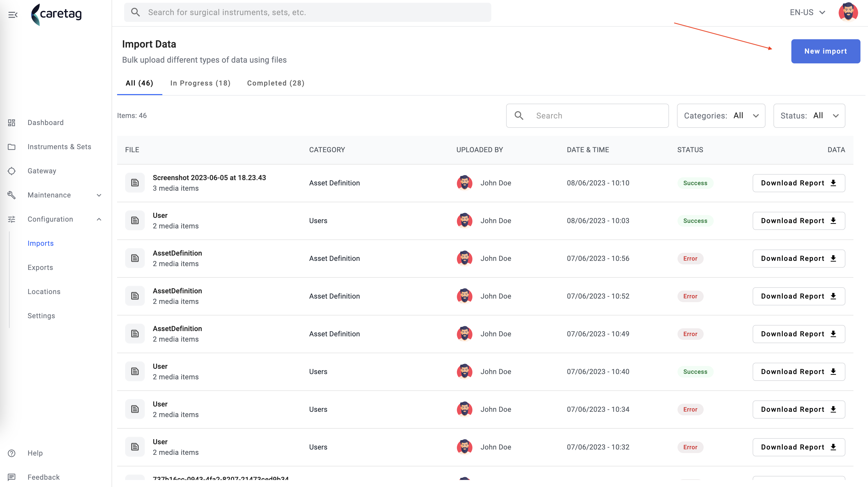Screen dimensions: 868x487
Task: Click the Help question mark icon
Action: (x=12, y=453)
